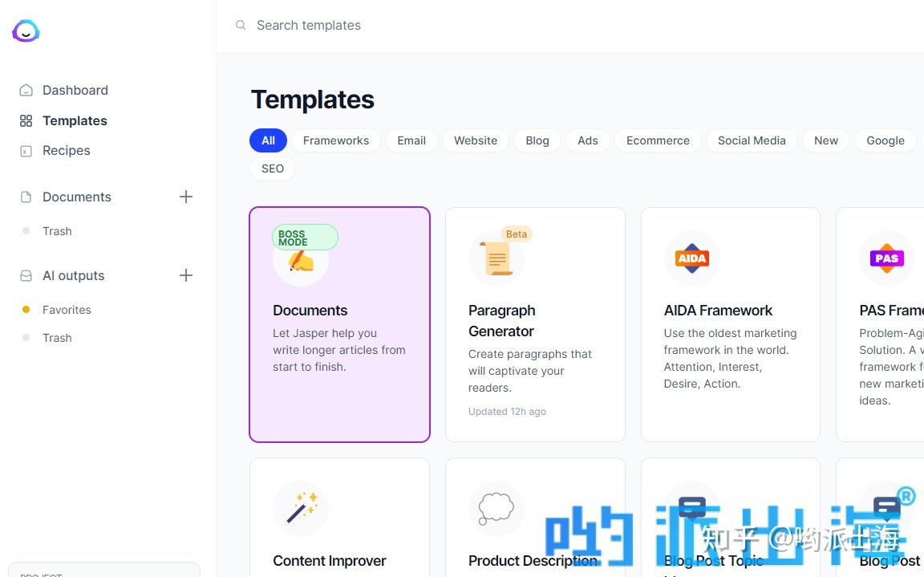924x577 pixels.
Task: Add new AI output with plus icon
Action: [185, 275]
